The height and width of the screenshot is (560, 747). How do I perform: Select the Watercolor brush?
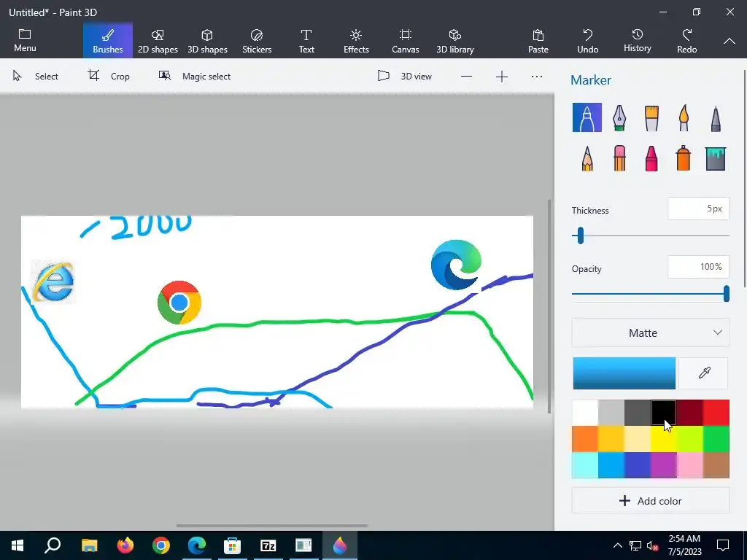pos(684,117)
